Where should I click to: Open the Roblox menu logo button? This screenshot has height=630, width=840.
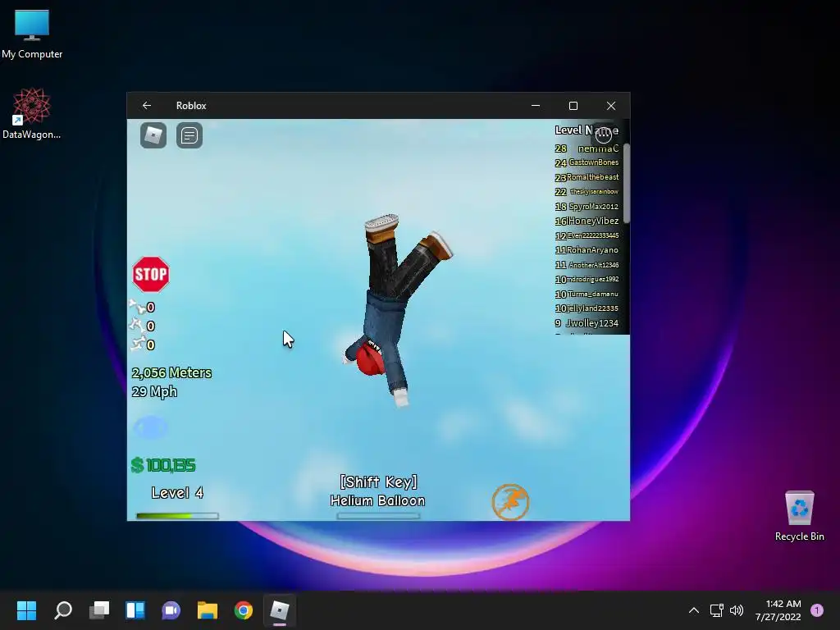pos(153,135)
